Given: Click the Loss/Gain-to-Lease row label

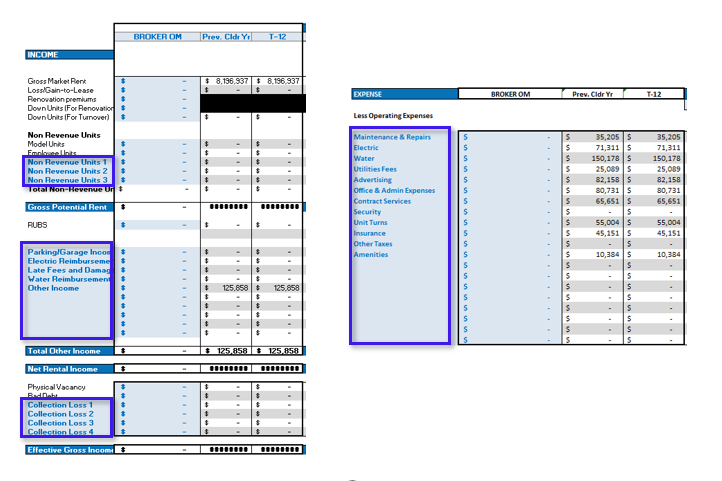Looking at the screenshot, I should (x=60, y=90).
